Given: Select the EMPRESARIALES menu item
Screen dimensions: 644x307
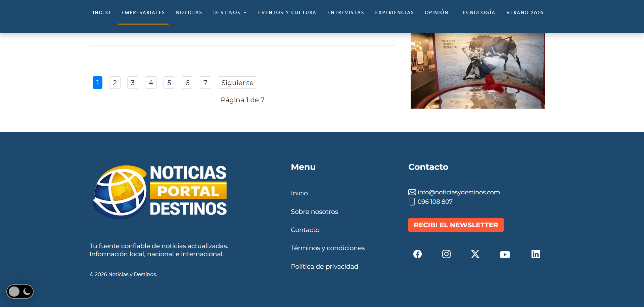Looking at the screenshot, I should [x=143, y=12].
